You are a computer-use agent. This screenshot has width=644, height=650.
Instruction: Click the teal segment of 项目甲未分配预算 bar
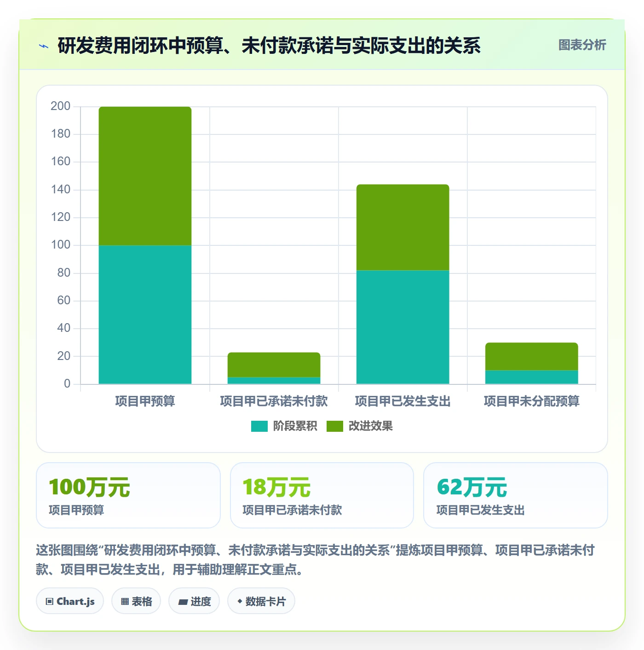tap(531, 377)
